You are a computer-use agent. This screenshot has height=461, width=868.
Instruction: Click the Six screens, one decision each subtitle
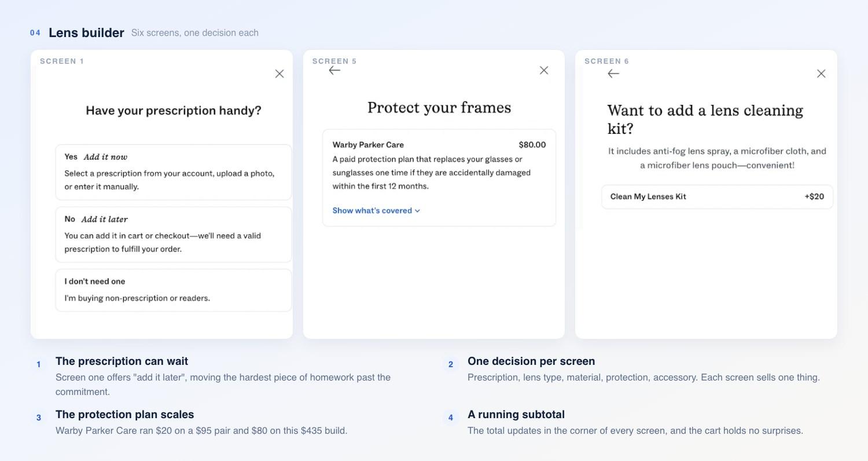click(x=195, y=33)
